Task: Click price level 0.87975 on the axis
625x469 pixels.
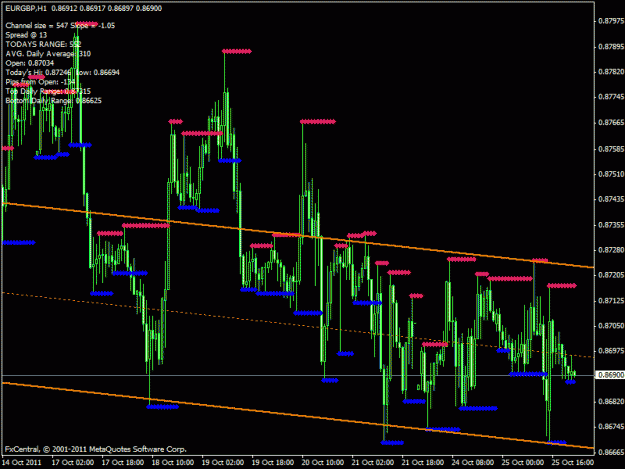Action: [611, 21]
